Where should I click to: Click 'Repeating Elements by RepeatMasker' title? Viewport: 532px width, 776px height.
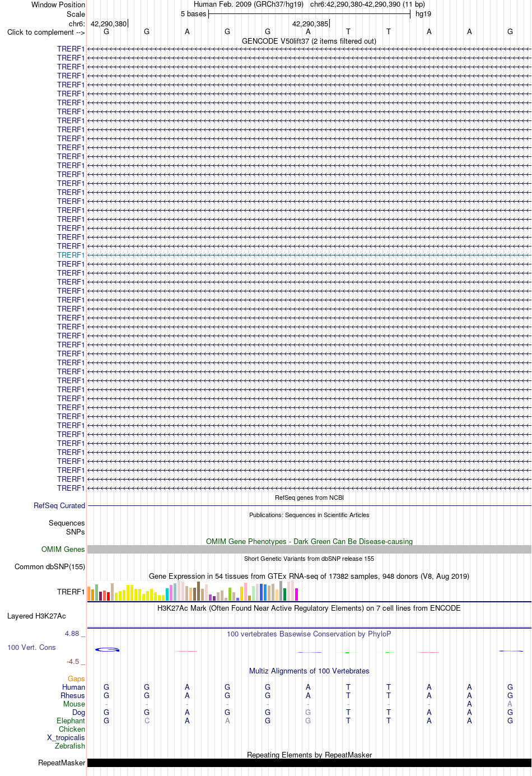point(309,755)
